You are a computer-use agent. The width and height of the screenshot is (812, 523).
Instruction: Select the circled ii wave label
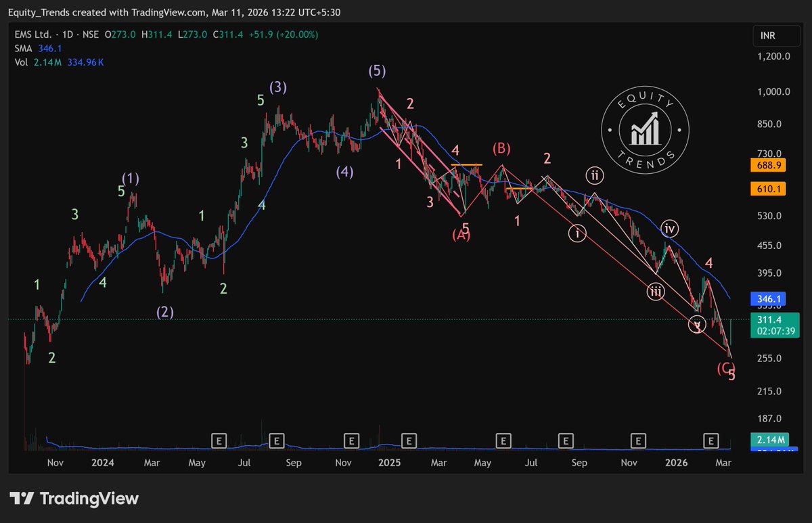(594, 176)
